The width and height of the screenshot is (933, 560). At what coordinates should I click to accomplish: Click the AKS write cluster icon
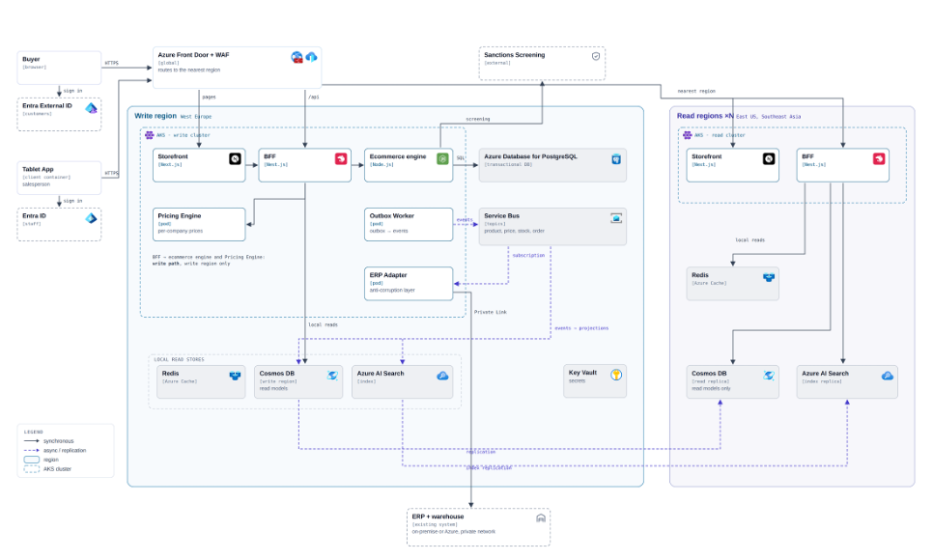point(150,135)
